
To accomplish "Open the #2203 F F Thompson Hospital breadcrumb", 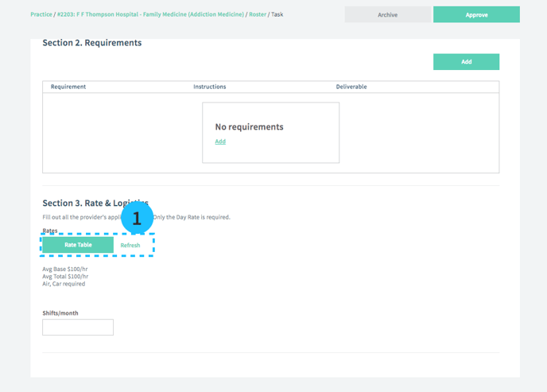I will tap(150, 14).
